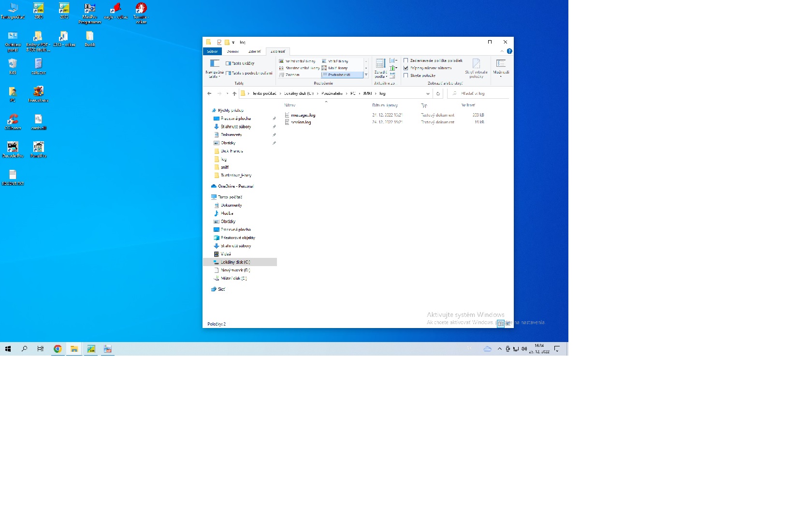
Task: Open the blue Help question mark icon
Action: [509, 51]
